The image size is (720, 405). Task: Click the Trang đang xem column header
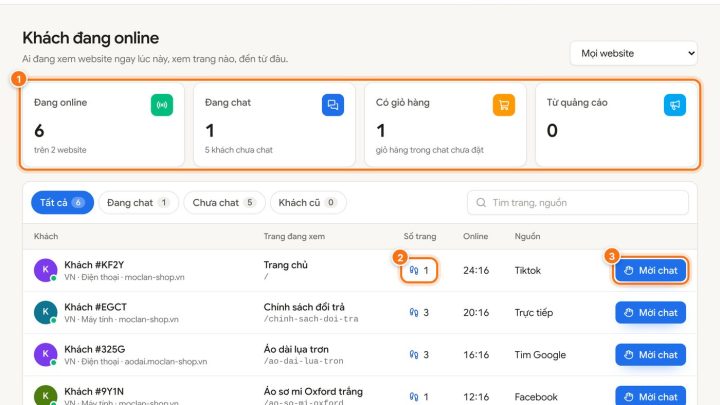(x=294, y=236)
